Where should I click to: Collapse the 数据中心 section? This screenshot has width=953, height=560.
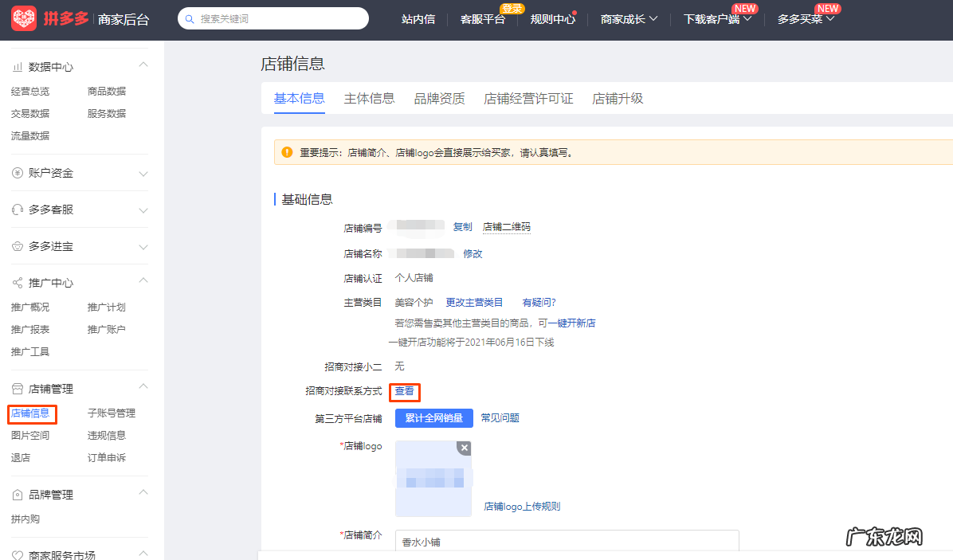[x=143, y=65]
